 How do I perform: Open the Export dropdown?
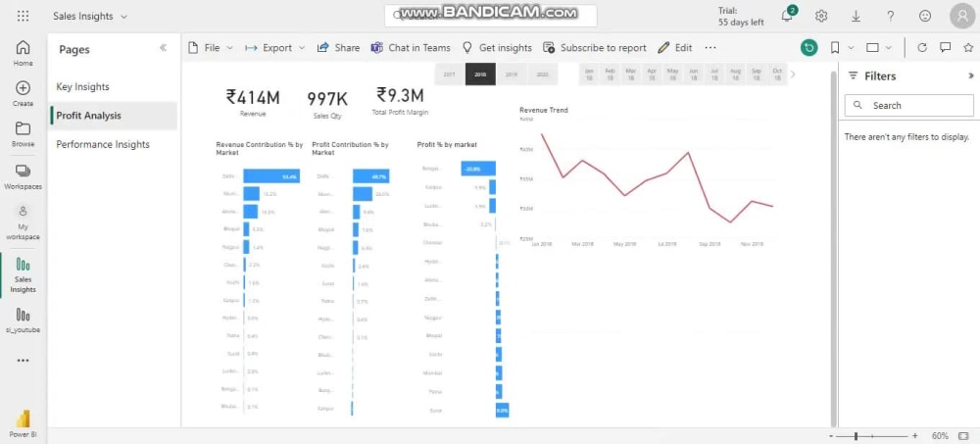click(x=275, y=47)
